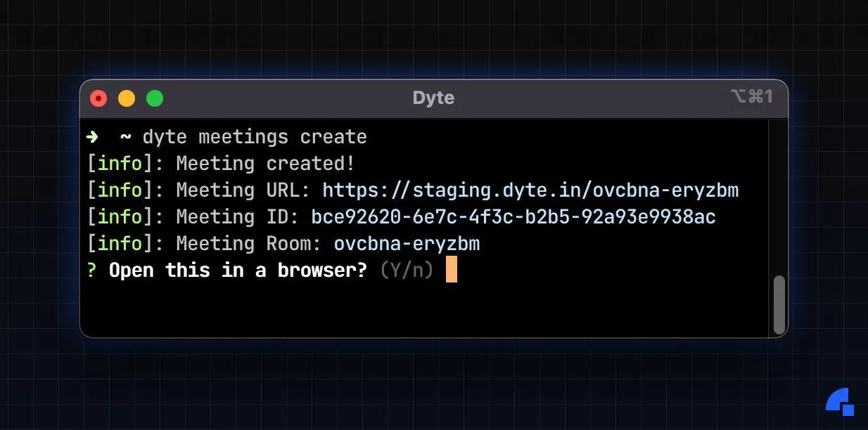Click the green arrow prompt symbol
This screenshot has height=430, width=868.
point(92,136)
